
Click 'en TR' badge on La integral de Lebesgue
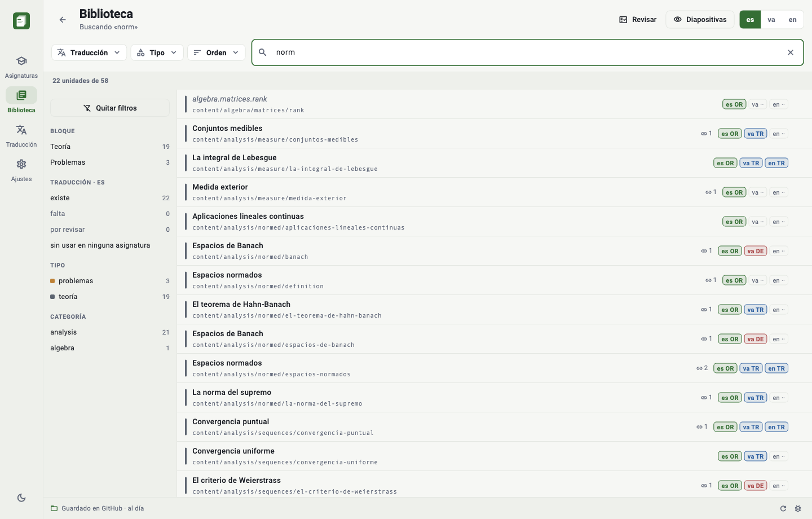(x=776, y=163)
